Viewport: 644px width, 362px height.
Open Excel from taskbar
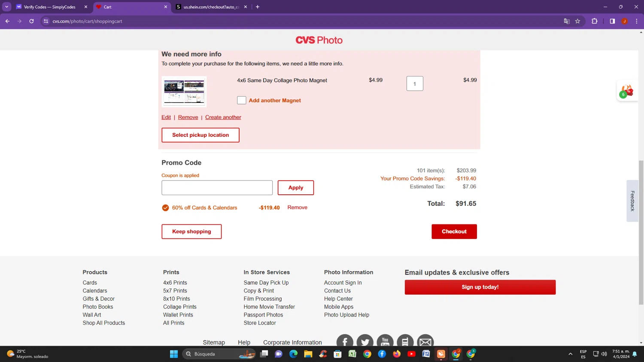coord(352,354)
